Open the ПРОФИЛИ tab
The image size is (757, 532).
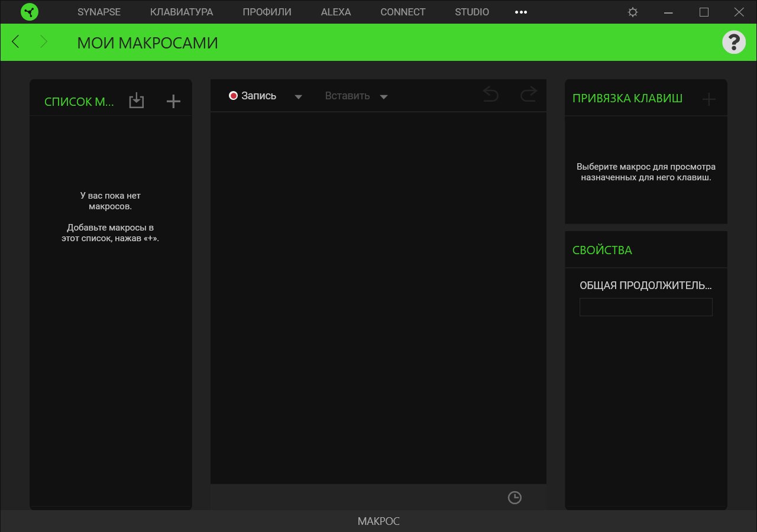coord(267,12)
